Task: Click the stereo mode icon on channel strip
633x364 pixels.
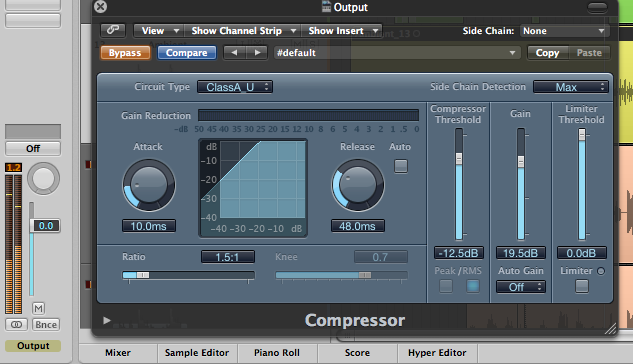Action: [x=17, y=324]
